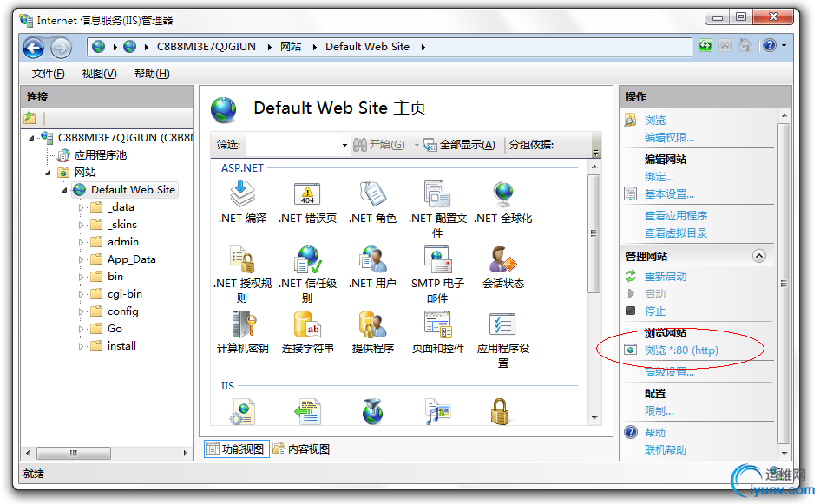820x504 pixels.
Task: Click the 绑定... link
Action: pos(659,177)
